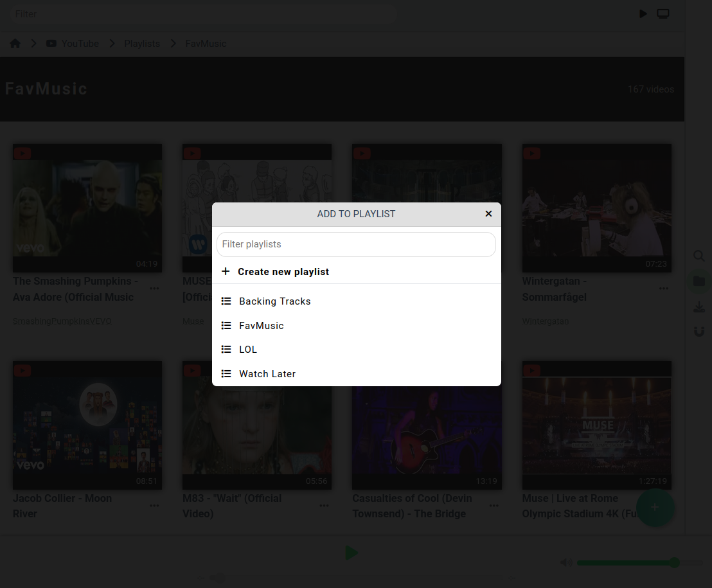
Task: Click the list icon beside Watch Later
Action: [226, 374]
